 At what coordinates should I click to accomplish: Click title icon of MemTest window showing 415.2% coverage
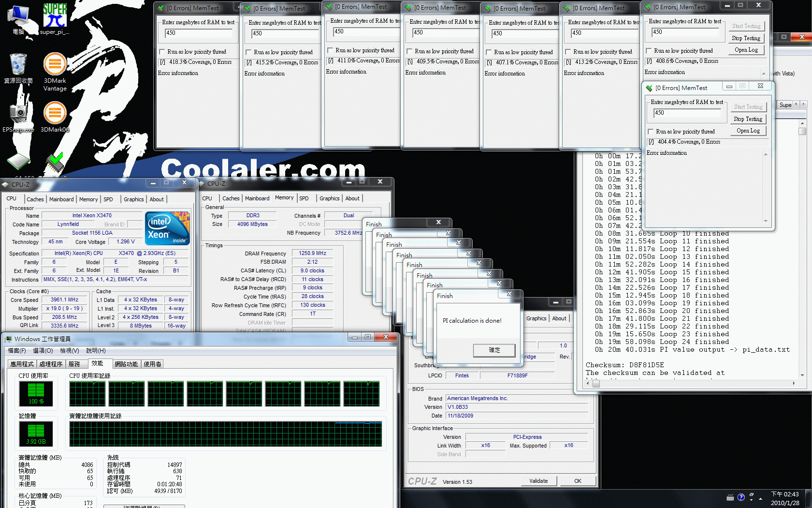pos(247,9)
